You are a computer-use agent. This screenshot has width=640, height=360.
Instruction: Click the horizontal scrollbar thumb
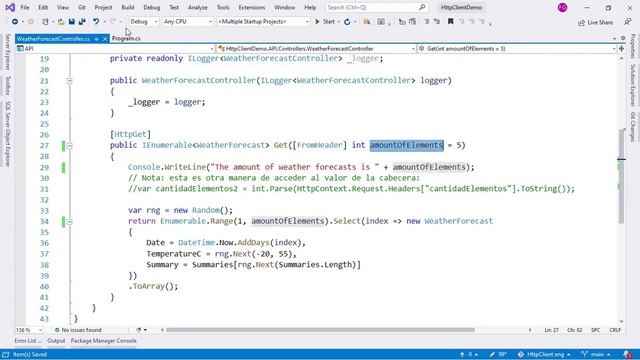click(320, 330)
